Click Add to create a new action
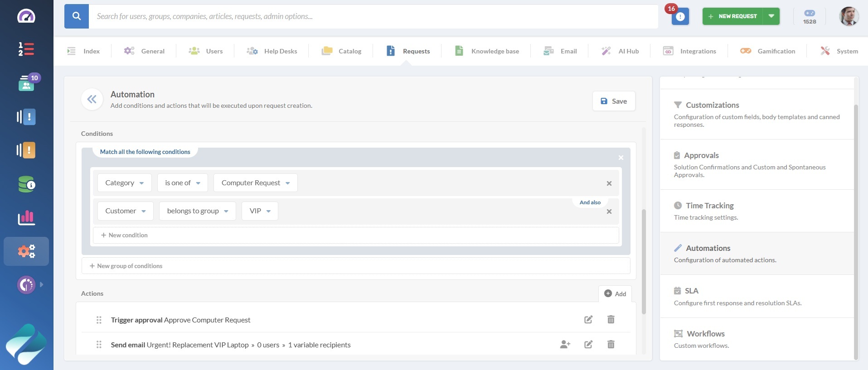Image resolution: width=868 pixels, height=370 pixels. pos(615,294)
